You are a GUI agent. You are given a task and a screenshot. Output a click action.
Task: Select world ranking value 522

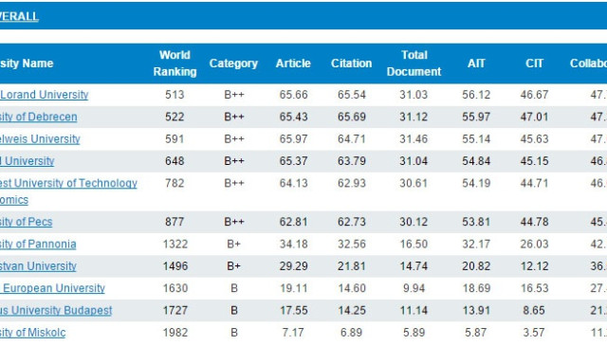click(175, 117)
